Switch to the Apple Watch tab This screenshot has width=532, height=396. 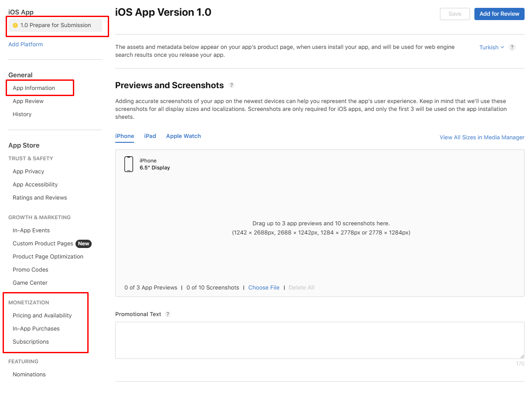(x=183, y=136)
